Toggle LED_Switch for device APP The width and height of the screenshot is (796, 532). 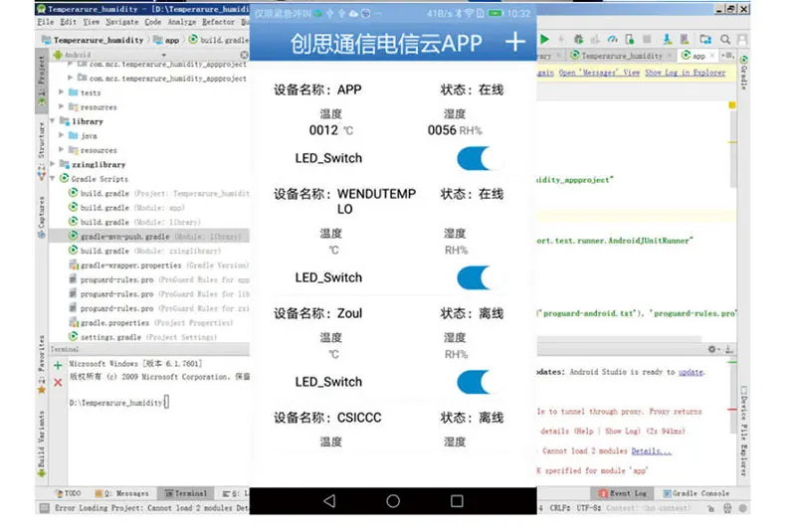[480, 158]
